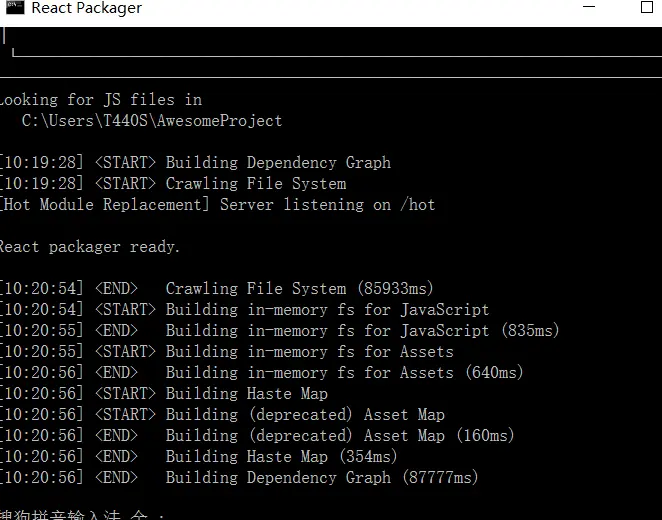The image size is (662, 520).
Task: Click the JavaScript 835ms END line
Action: coord(280,331)
